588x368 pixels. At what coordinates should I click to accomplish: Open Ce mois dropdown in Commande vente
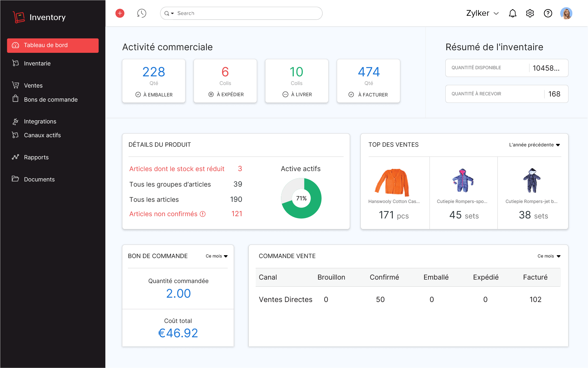tap(549, 256)
